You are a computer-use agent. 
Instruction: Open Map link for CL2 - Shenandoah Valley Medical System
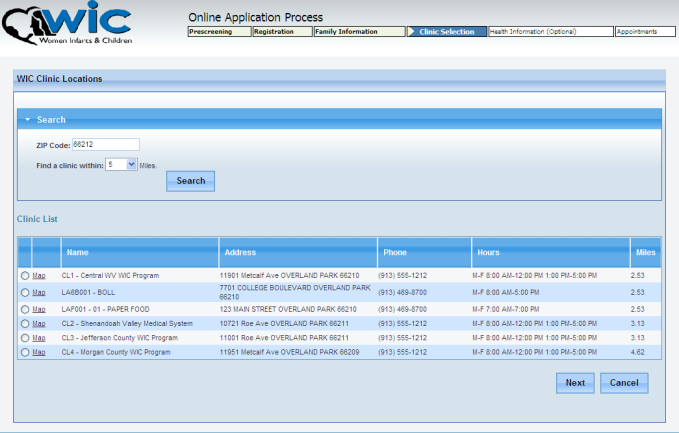[39, 324]
